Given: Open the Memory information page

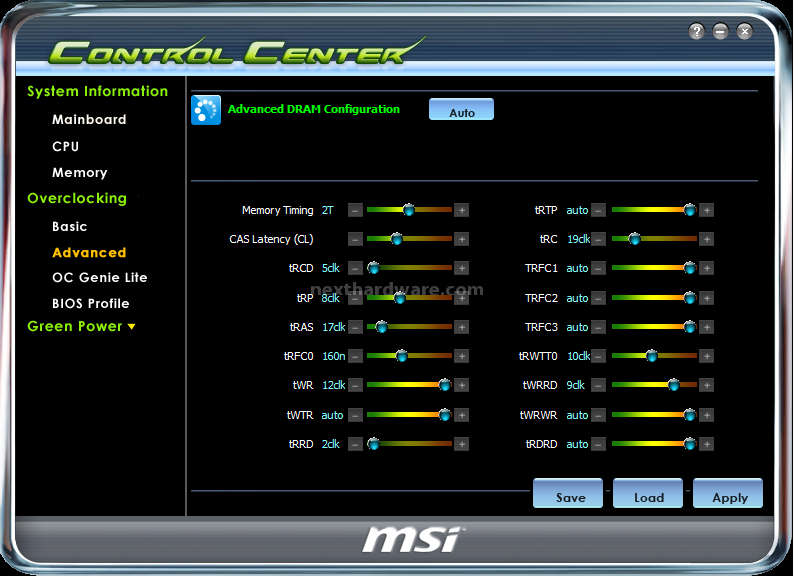Looking at the screenshot, I should [x=79, y=173].
